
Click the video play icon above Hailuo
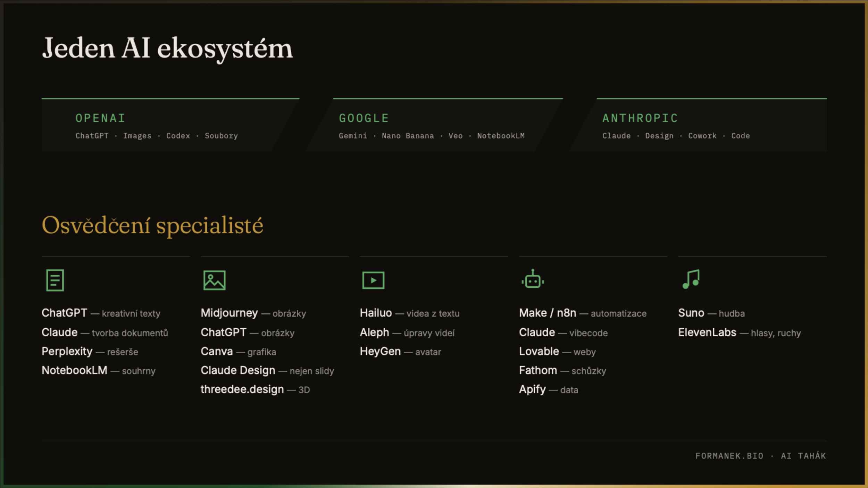click(373, 280)
